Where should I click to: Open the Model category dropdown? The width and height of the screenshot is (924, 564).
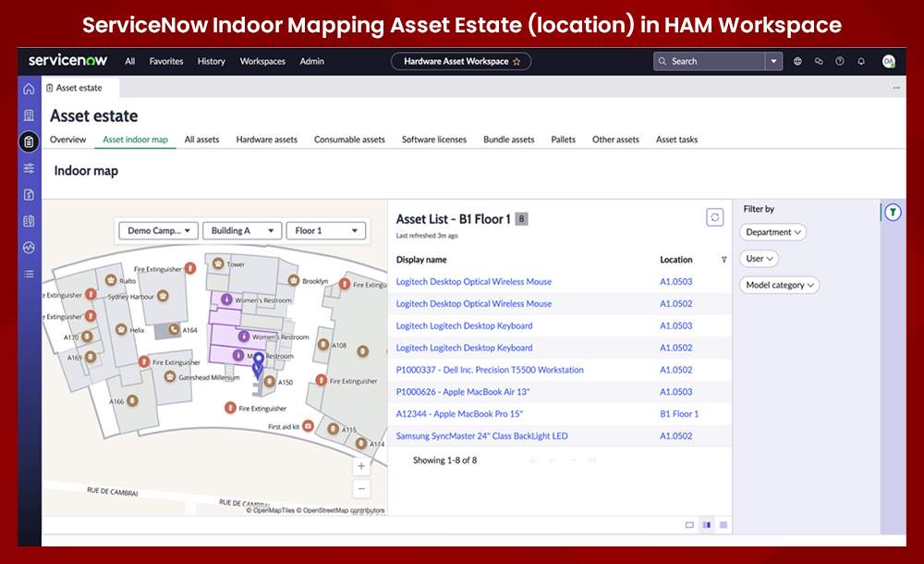pos(779,285)
